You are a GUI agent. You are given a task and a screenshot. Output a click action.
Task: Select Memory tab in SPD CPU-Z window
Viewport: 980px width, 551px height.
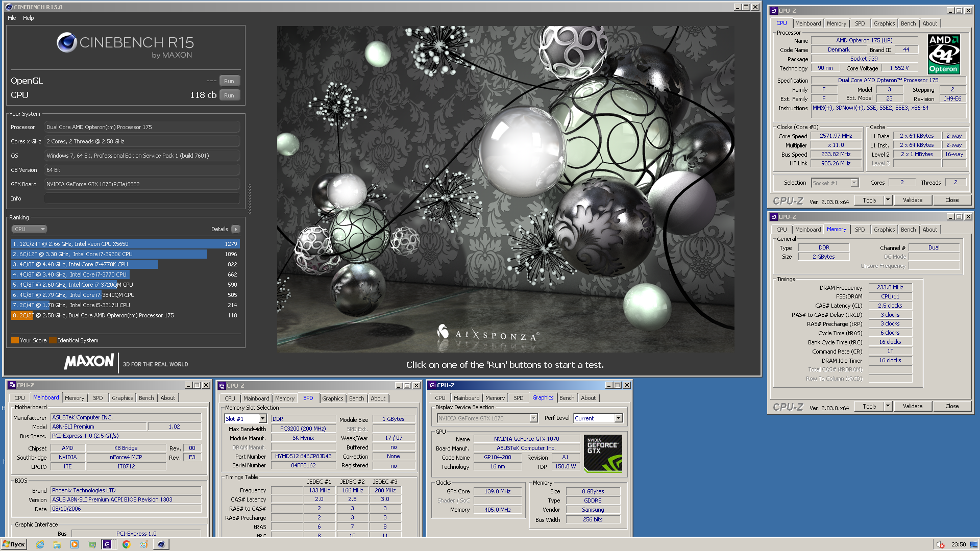[x=285, y=398]
